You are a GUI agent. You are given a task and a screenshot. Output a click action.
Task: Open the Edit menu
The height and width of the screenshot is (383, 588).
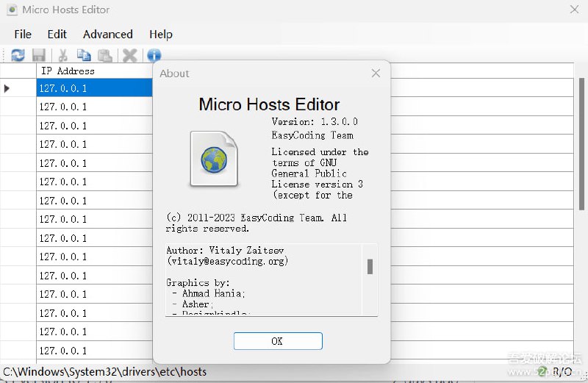coord(57,34)
